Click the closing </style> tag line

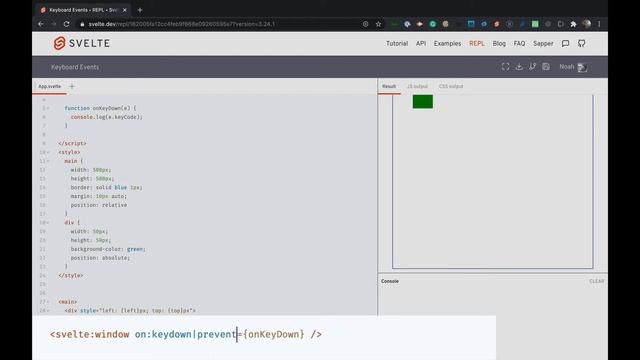pyautogui.click(x=71, y=276)
